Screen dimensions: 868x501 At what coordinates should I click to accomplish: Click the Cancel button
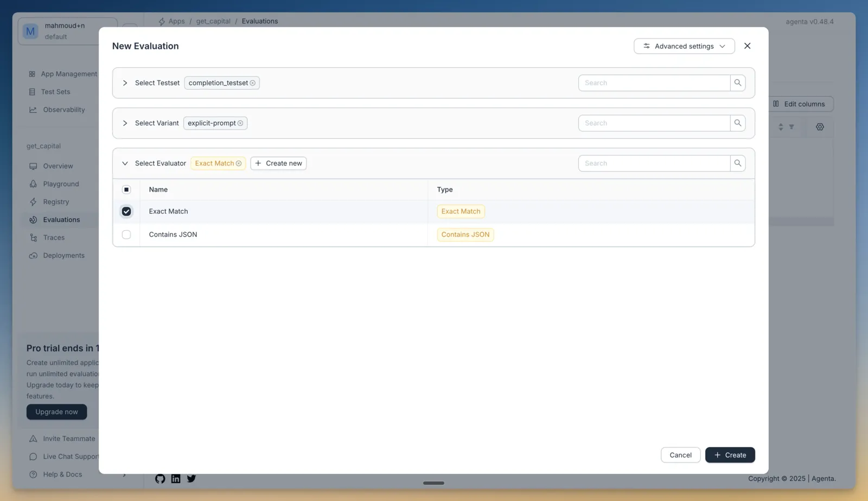(x=680, y=455)
